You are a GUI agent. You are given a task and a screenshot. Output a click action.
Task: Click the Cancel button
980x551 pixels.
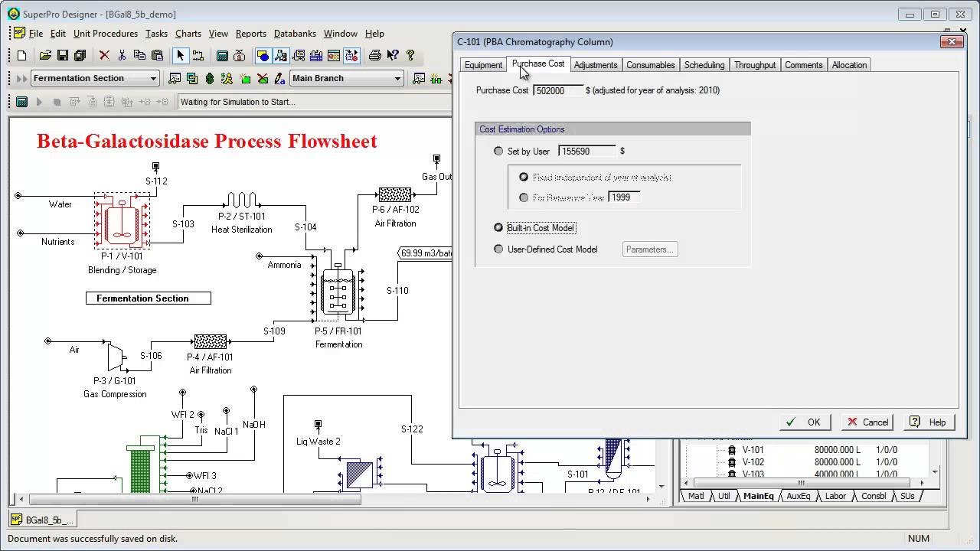tap(867, 422)
